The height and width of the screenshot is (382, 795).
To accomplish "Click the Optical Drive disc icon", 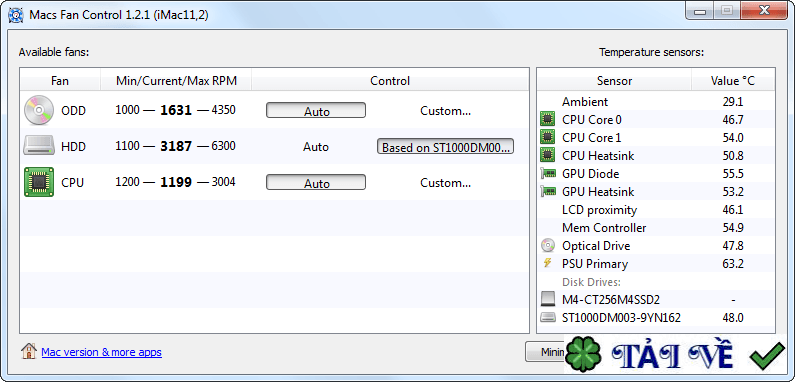I will [x=548, y=246].
